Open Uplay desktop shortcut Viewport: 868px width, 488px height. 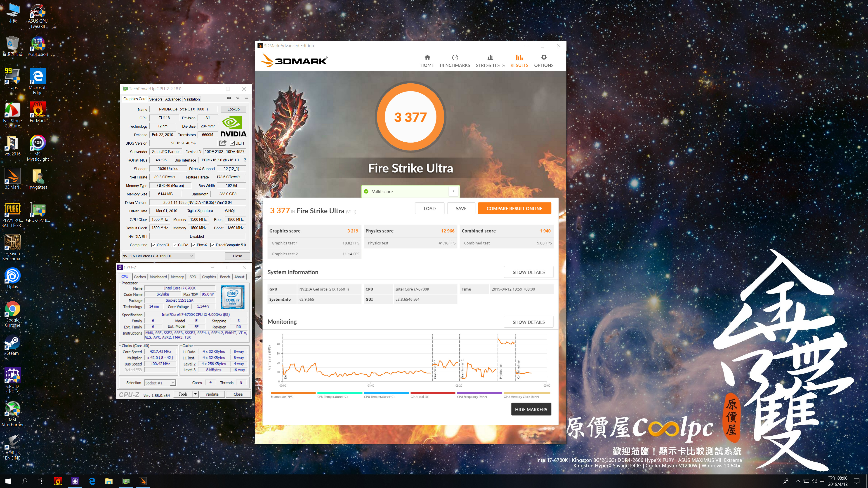pos(12,279)
